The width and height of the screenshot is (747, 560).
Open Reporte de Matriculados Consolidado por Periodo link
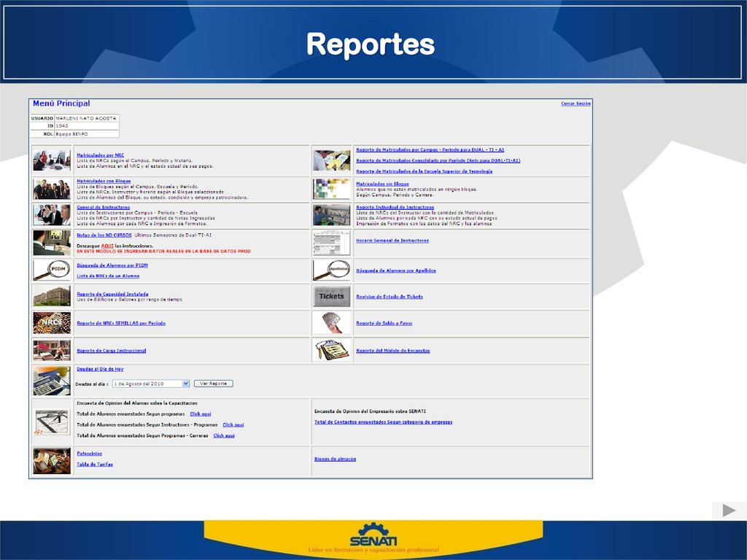tap(438, 160)
